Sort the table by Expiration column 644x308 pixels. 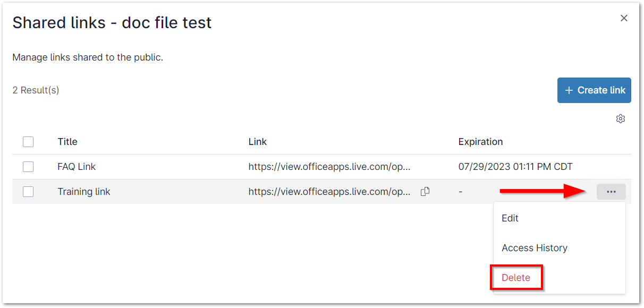tap(480, 141)
